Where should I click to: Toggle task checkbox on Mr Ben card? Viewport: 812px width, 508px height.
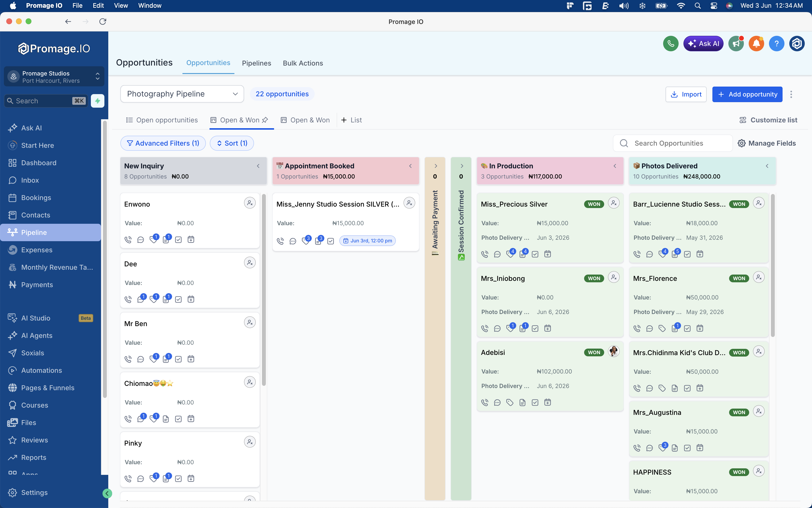(179, 359)
